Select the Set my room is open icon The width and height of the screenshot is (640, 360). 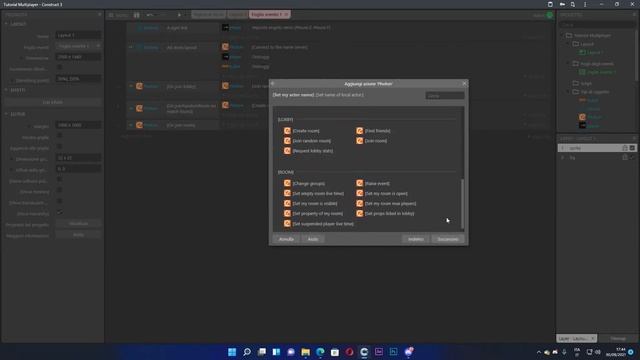pyautogui.click(x=360, y=193)
